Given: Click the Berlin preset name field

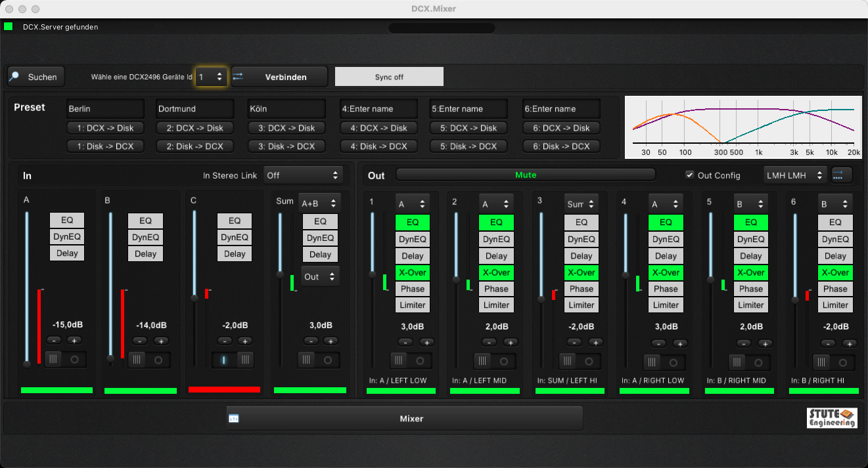Looking at the screenshot, I should 105,108.
